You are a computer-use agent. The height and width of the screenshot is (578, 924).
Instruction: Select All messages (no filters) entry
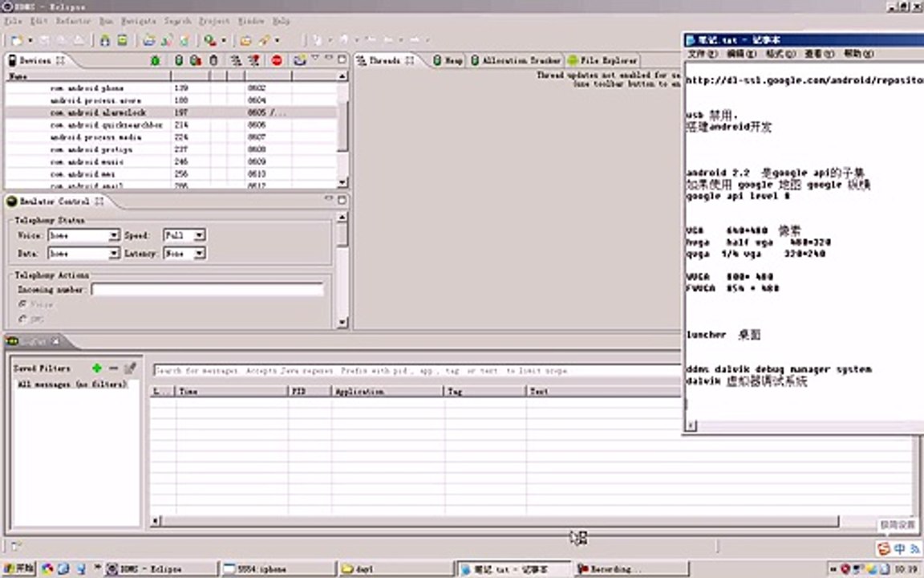coord(72,384)
